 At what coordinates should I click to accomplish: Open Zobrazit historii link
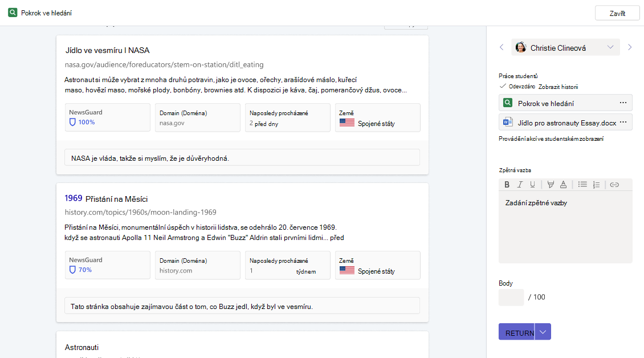(x=558, y=87)
